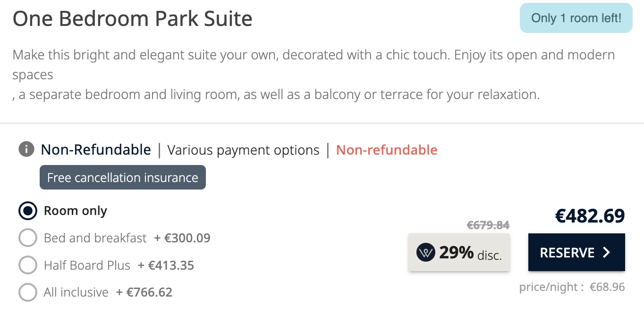644x314 pixels.
Task: Click the bold Non-Refundable rate name
Action: (x=96, y=150)
